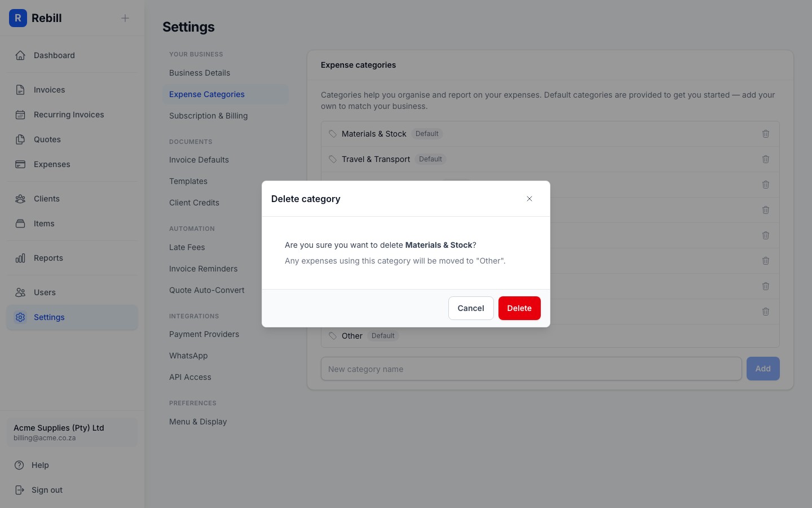Click the Rebill logo icon

click(x=18, y=18)
